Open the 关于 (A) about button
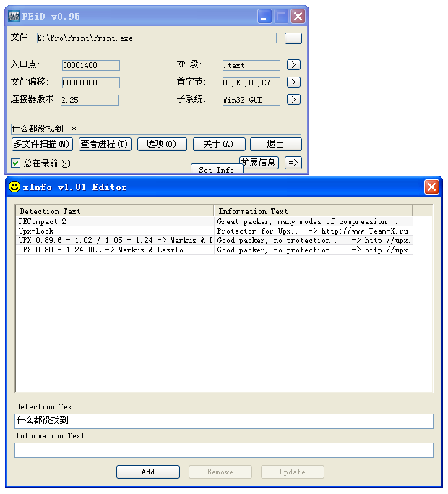Image resolution: width=448 pixels, height=494 pixels. pos(219,144)
